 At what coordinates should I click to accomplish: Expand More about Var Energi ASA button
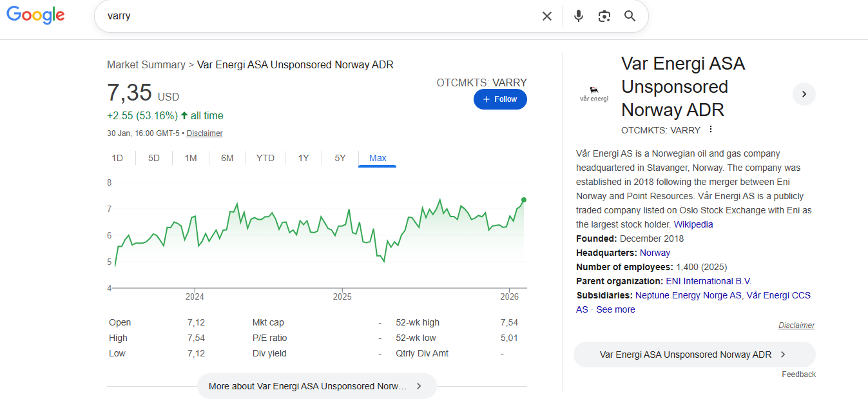(316, 386)
